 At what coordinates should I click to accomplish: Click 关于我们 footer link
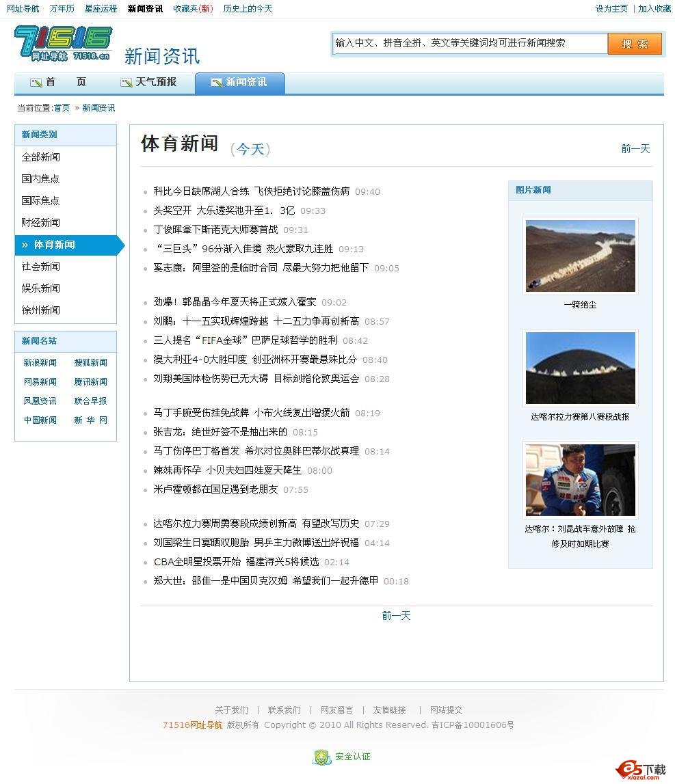pyautogui.click(x=231, y=710)
